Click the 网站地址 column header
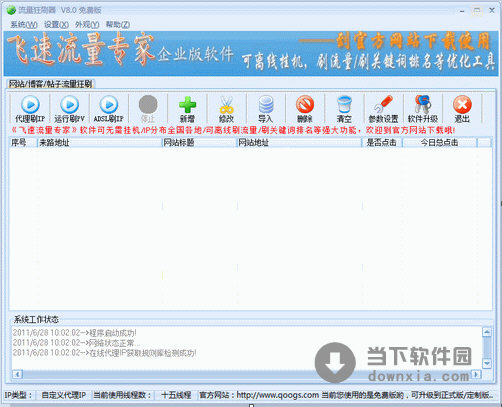 (299, 143)
